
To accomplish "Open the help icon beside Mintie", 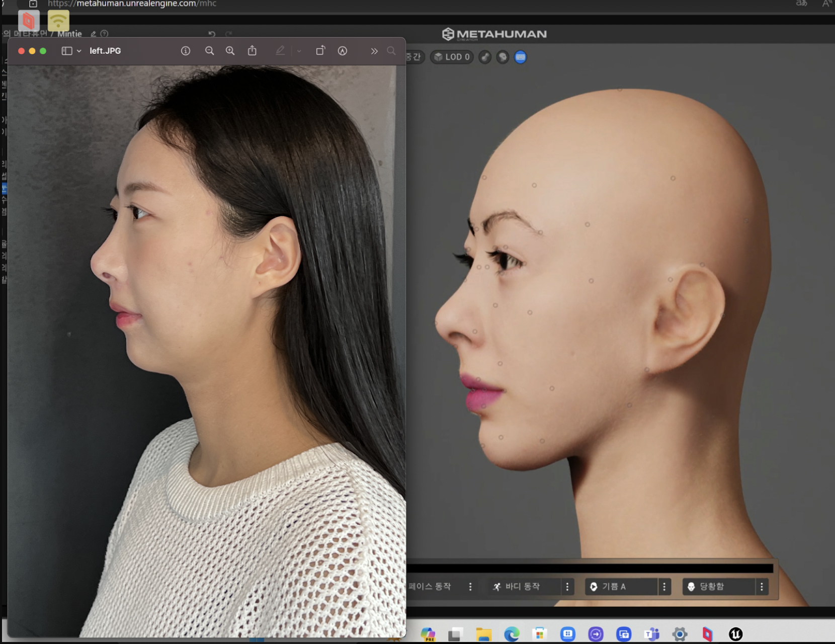I will [104, 34].
